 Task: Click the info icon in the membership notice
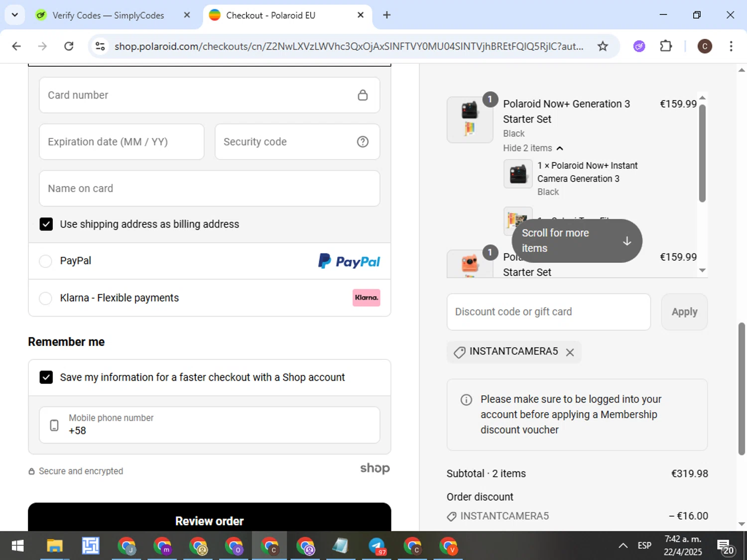point(466,400)
